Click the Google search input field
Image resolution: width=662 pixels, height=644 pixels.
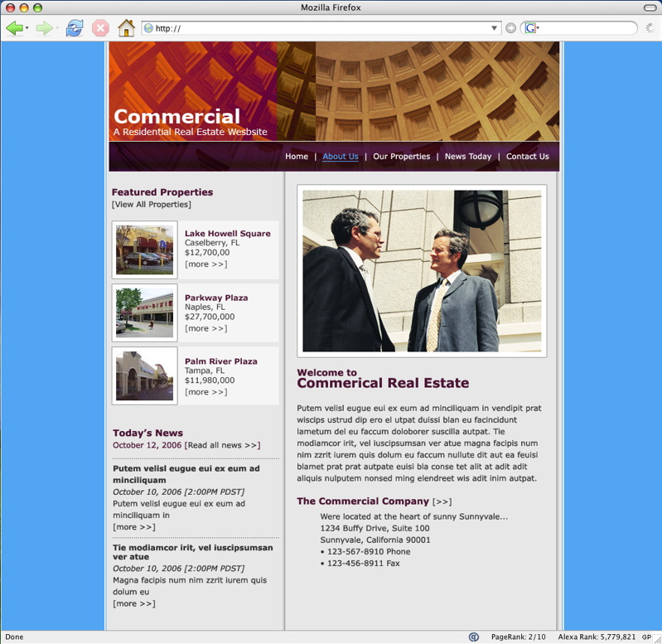point(587,28)
